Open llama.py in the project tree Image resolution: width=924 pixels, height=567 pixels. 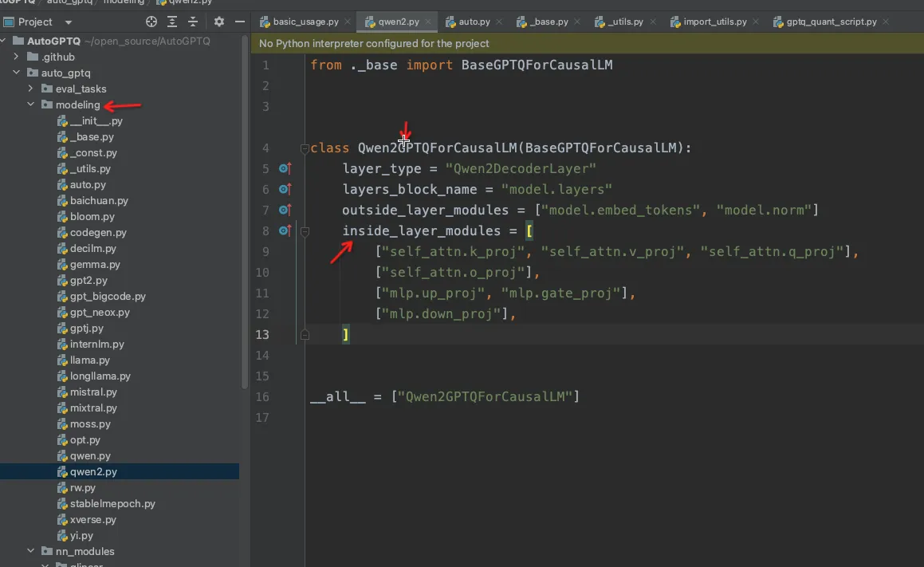tap(89, 360)
